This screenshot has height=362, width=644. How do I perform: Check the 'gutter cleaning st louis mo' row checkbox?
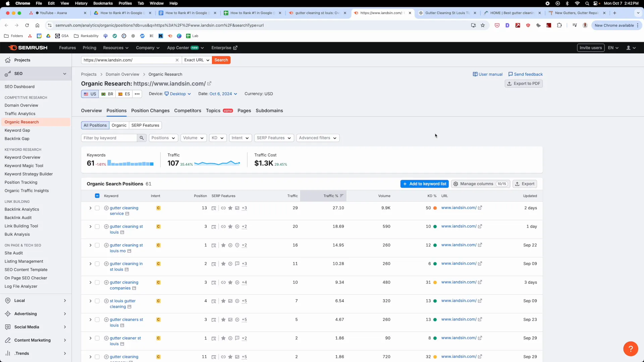coord(97,245)
